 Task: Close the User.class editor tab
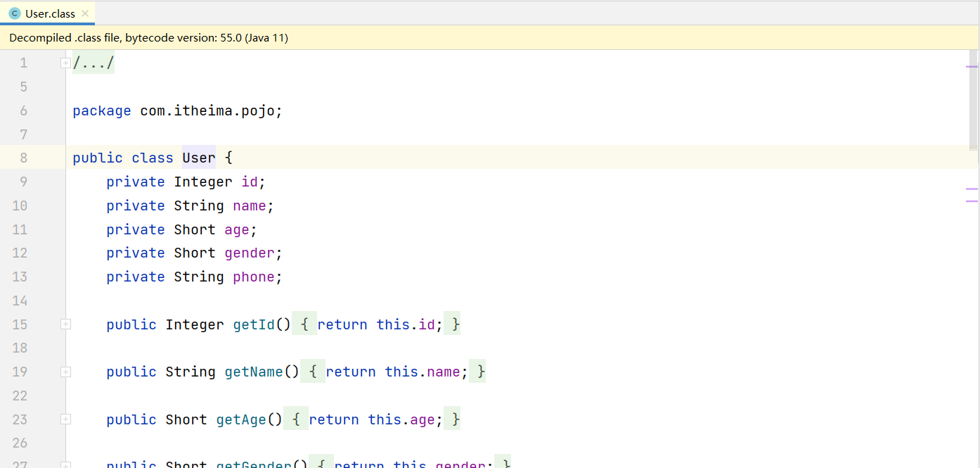[x=85, y=13]
